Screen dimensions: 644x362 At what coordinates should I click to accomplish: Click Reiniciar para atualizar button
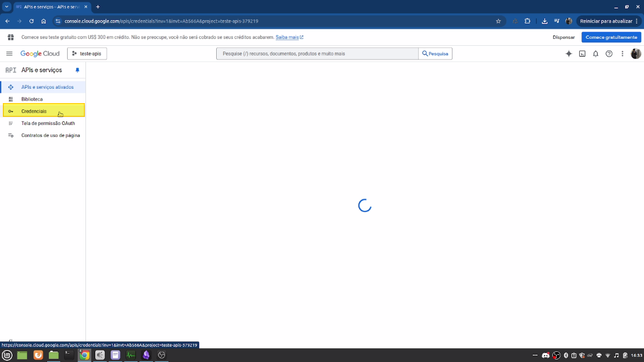pyautogui.click(x=608, y=21)
